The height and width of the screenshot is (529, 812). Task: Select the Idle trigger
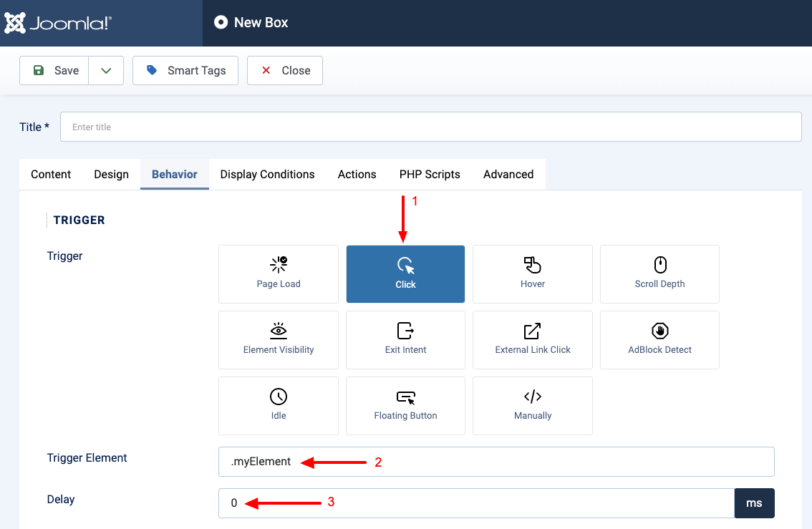(278, 405)
